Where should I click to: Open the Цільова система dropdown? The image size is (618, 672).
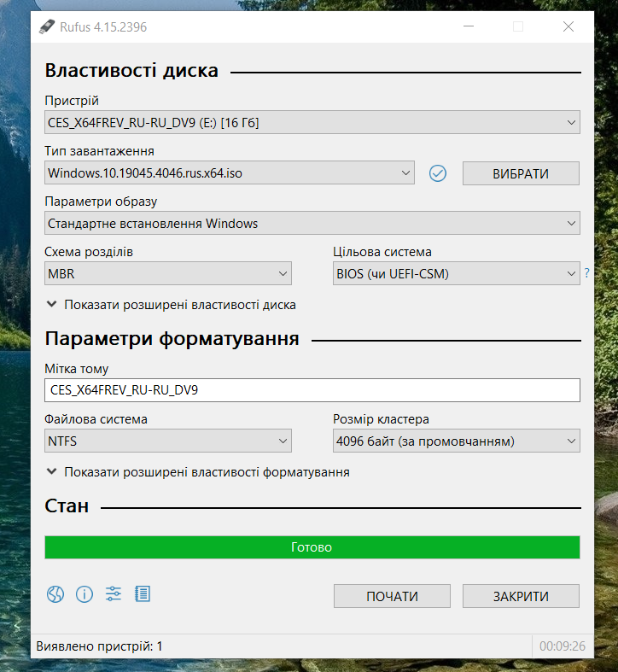tap(457, 273)
